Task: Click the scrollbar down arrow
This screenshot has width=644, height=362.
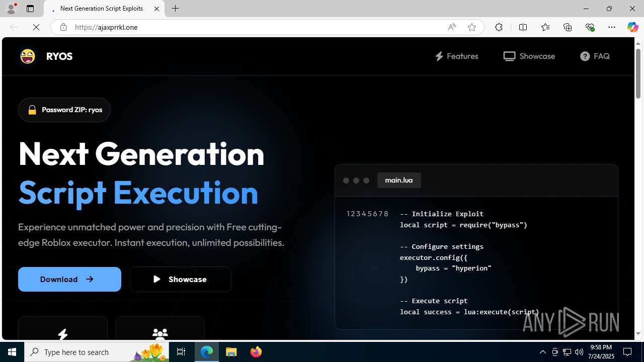Action: [638, 333]
